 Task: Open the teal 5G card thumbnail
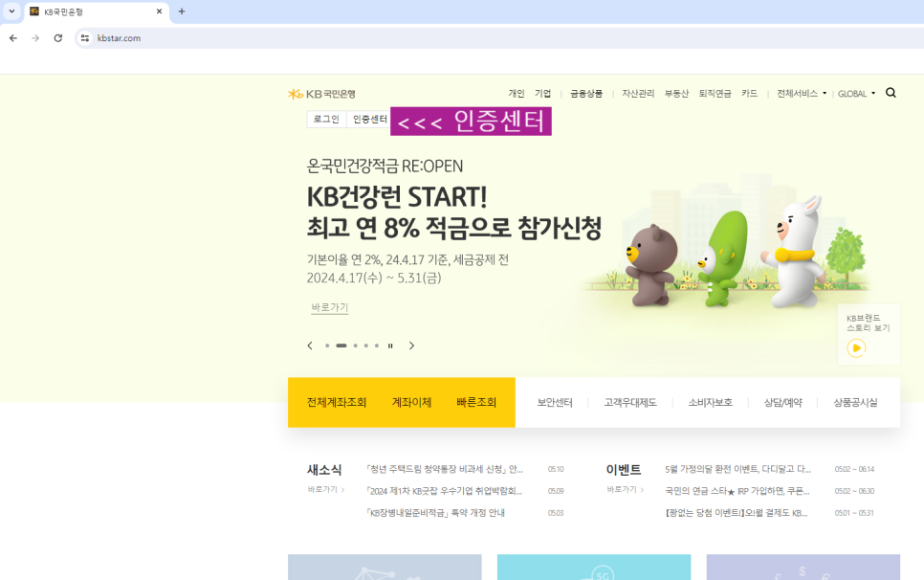[594, 567]
